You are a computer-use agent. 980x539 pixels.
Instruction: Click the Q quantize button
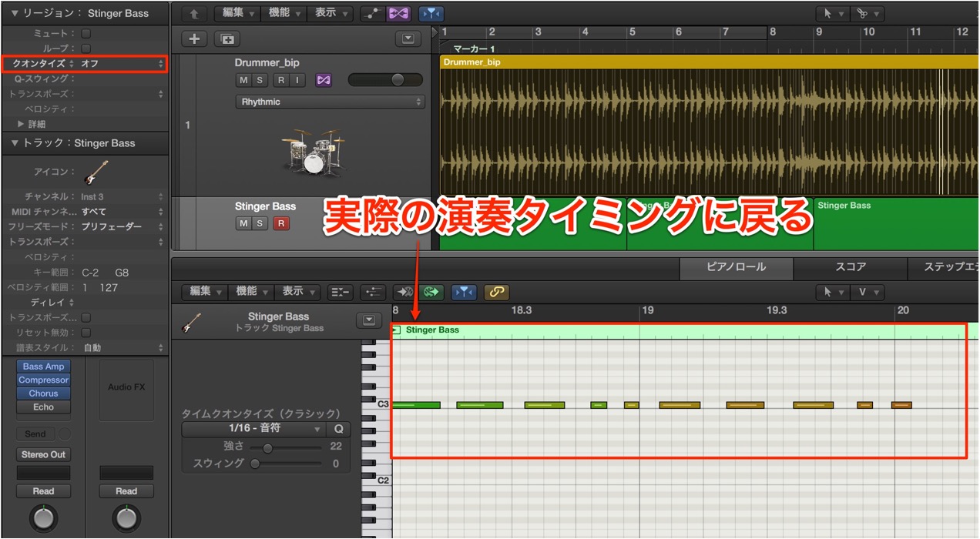click(338, 429)
